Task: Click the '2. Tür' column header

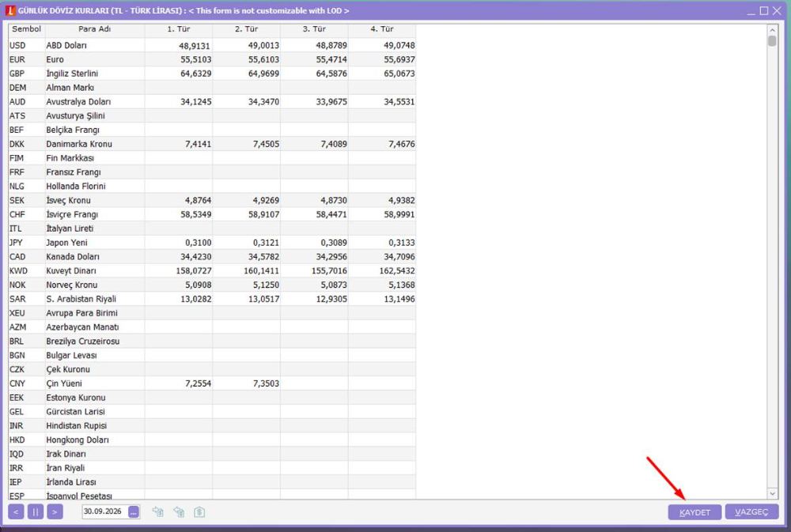Action: pyautogui.click(x=247, y=29)
